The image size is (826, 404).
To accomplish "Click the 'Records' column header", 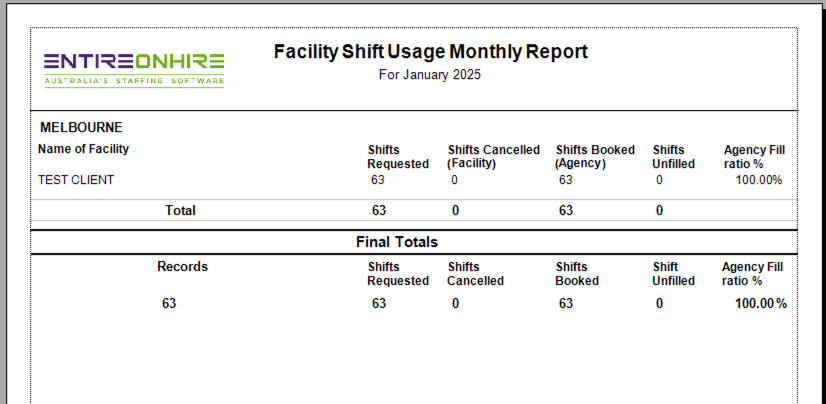I will click(x=182, y=267).
